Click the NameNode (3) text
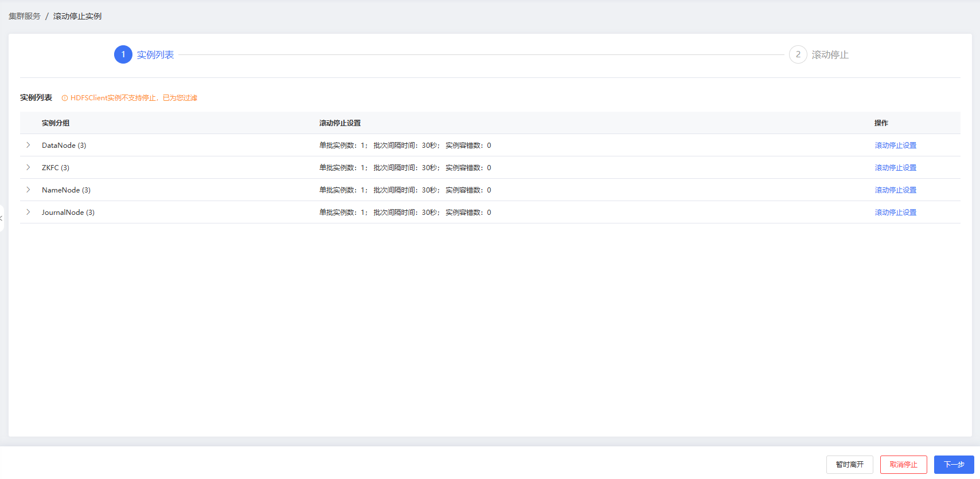Screen dimensions: 980x479 66,190
